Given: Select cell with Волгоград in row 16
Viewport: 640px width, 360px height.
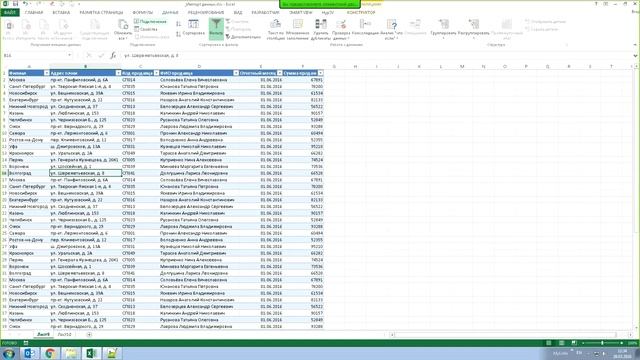Looking at the screenshot, I should click(x=29, y=173).
